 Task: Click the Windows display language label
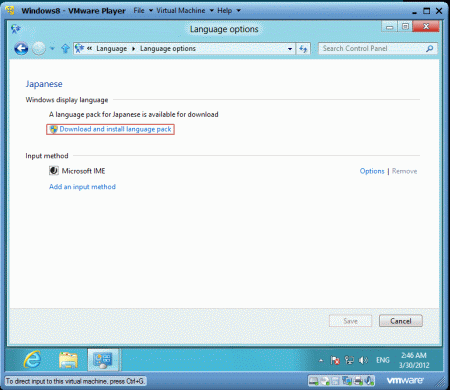tap(67, 100)
